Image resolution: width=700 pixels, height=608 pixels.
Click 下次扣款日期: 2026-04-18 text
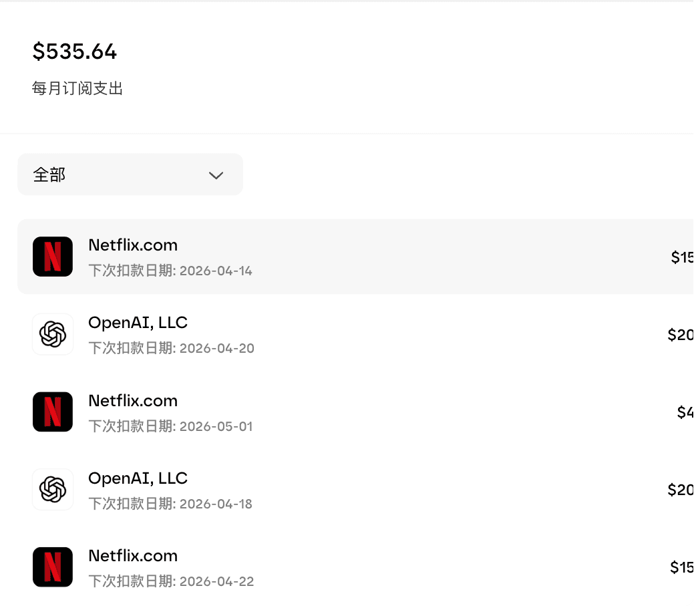pyautogui.click(x=170, y=504)
